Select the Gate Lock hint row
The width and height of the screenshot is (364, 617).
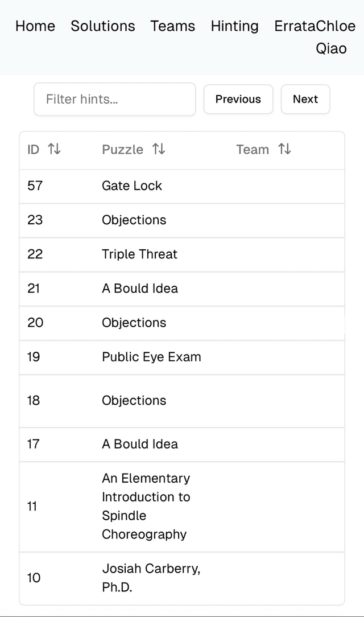click(132, 186)
